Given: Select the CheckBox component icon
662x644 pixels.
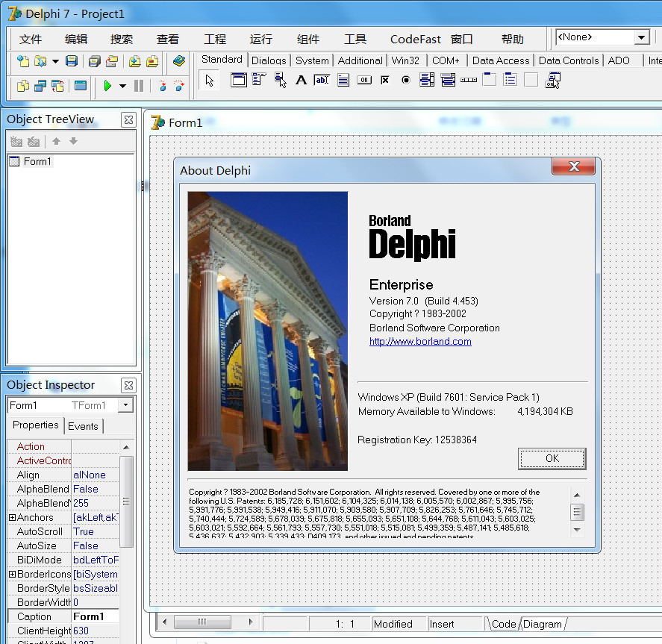Looking at the screenshot, I should pos(385,80).
